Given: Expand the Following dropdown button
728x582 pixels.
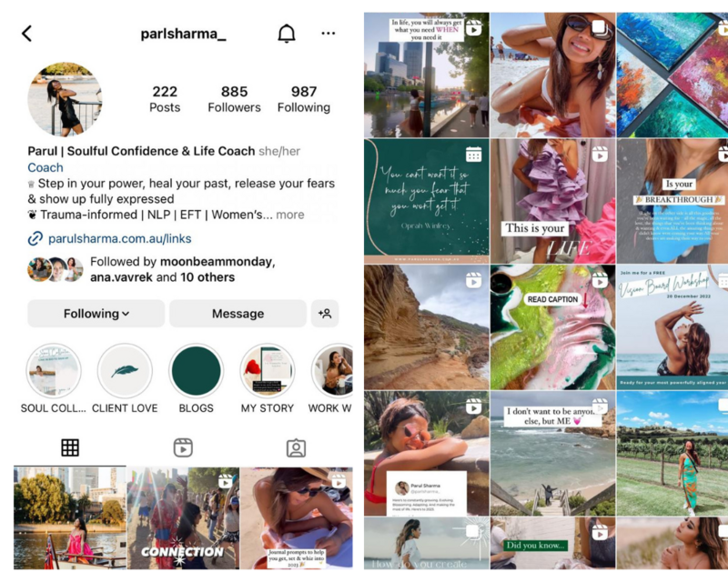Looking at the screenshot, I should pos(96,314).
